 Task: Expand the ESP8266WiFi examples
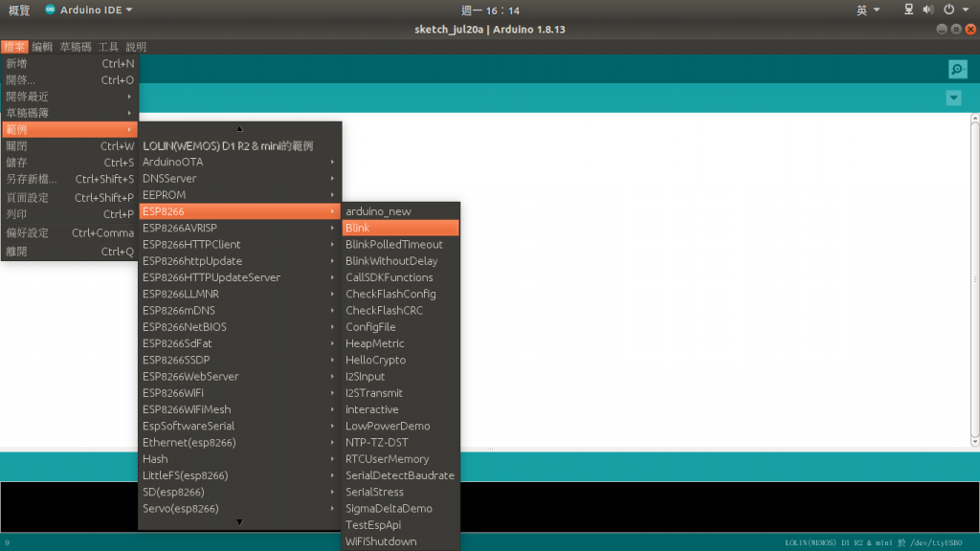click(x=239, y=393)
